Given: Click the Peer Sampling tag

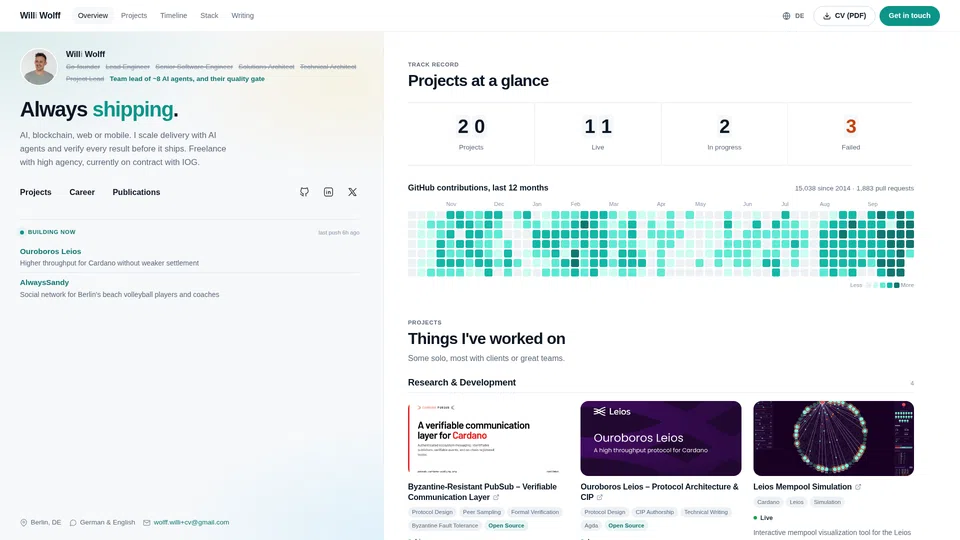Looking at the screenshot, I should click(481, 512).
